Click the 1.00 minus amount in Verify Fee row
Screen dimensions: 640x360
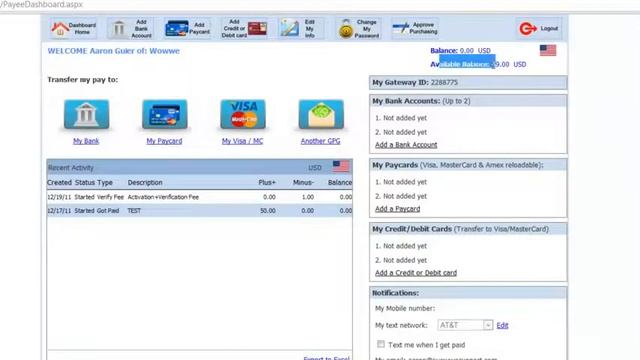pos(308,197)
